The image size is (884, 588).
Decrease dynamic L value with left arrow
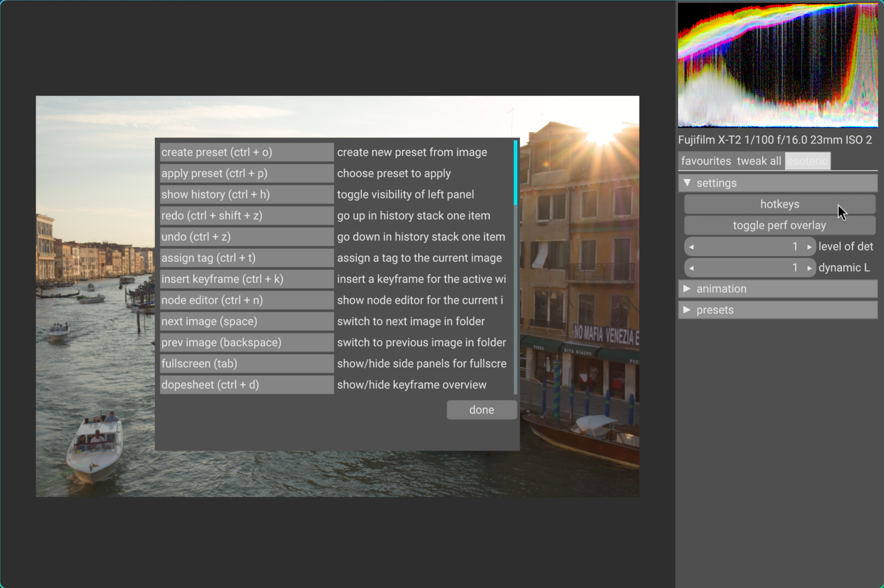click(x=692, y=268)
